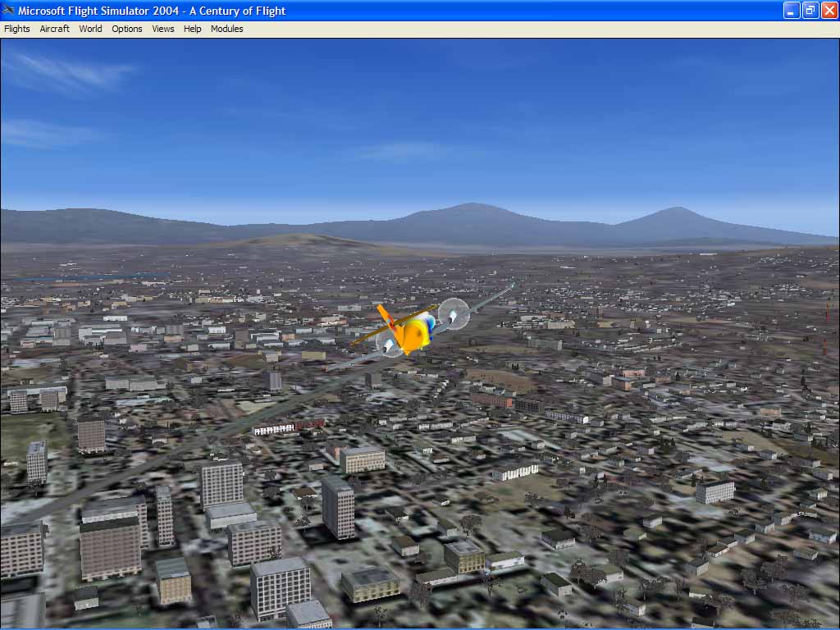Screen dimensions: 840x630
Task: Open the World menu
Action: (x=90, y=29)
